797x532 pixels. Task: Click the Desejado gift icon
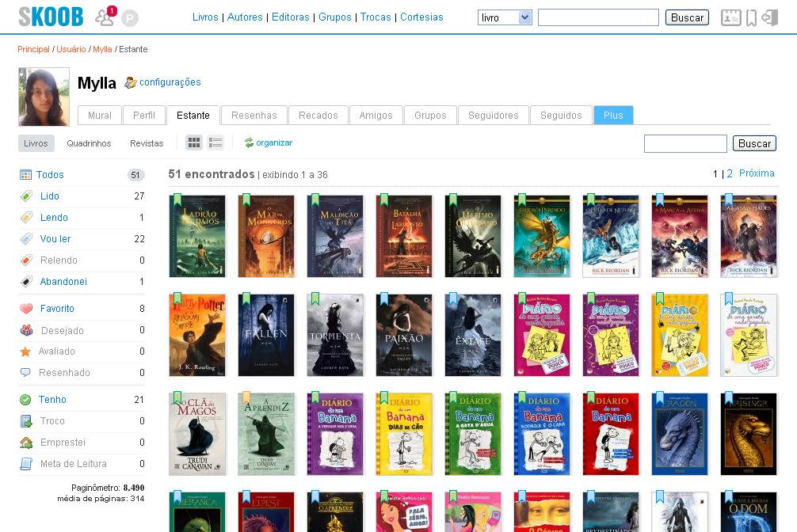click(26, 330)
